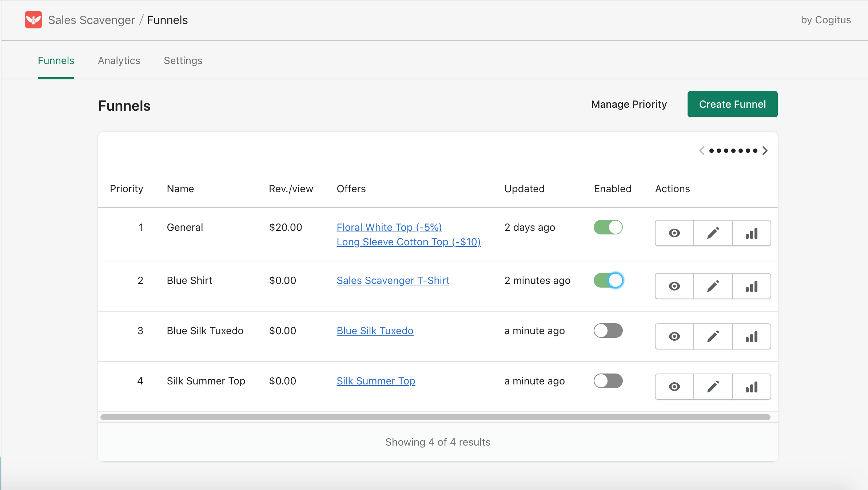Image resolution: width=868 pixels, height=490 pixels.
Task: Edit the General funnel with pencil icon
Action: pos(713,233)
